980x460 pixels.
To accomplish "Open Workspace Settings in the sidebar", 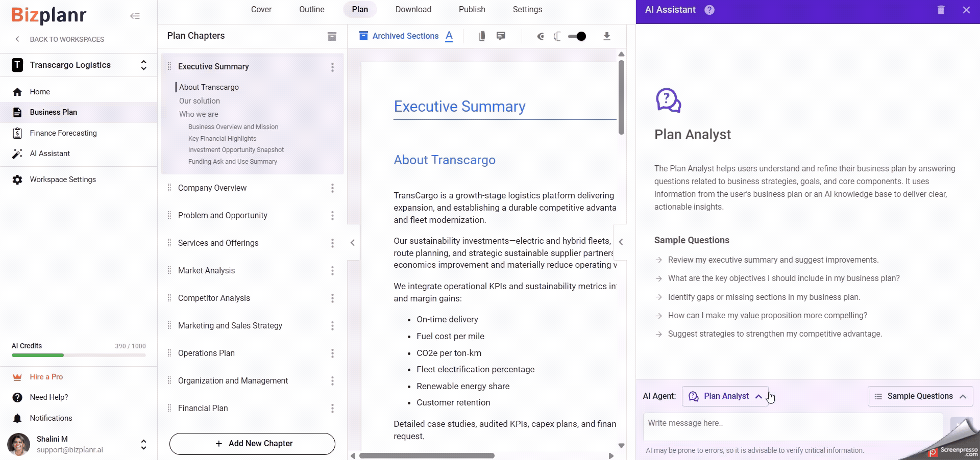I will pyautogui.click(x=79, y=180).
